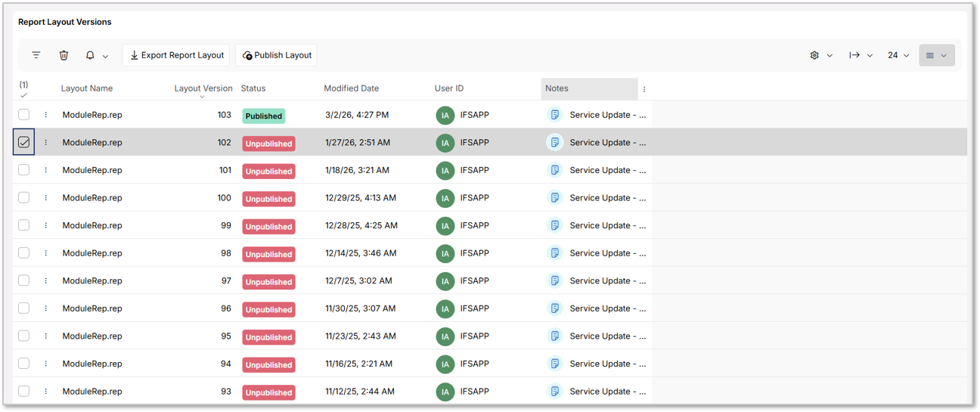Image resolution: width=980 pixels, height=412 pixels.
Task: Open row menu for version 101
Action: tap(45, 170)
